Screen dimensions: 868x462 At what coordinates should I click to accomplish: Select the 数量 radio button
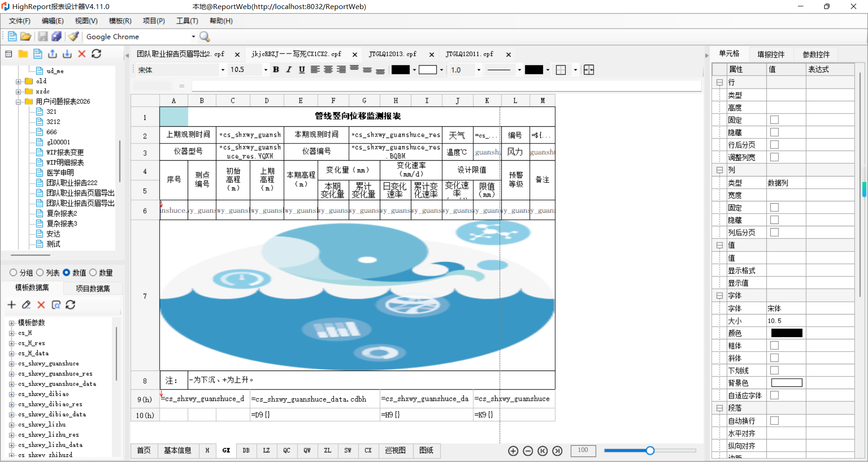[x=93, y=272]
